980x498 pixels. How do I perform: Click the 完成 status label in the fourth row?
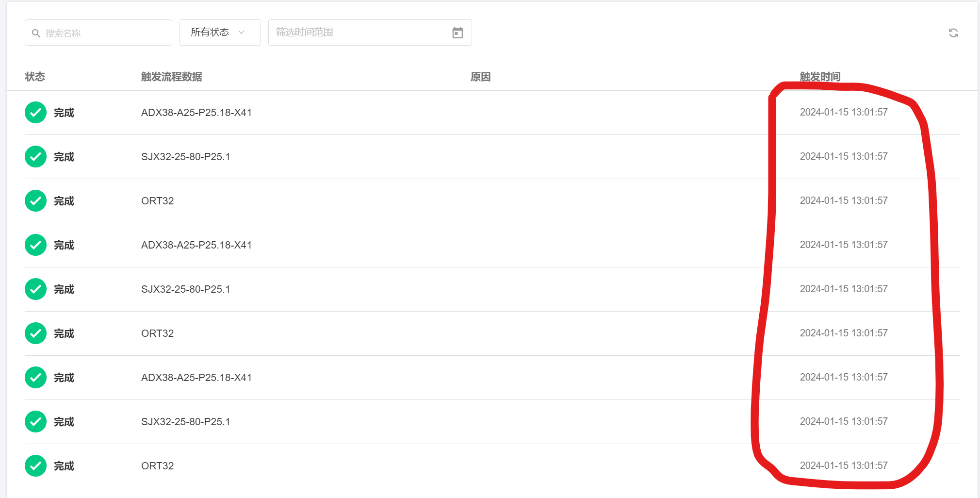64,245
